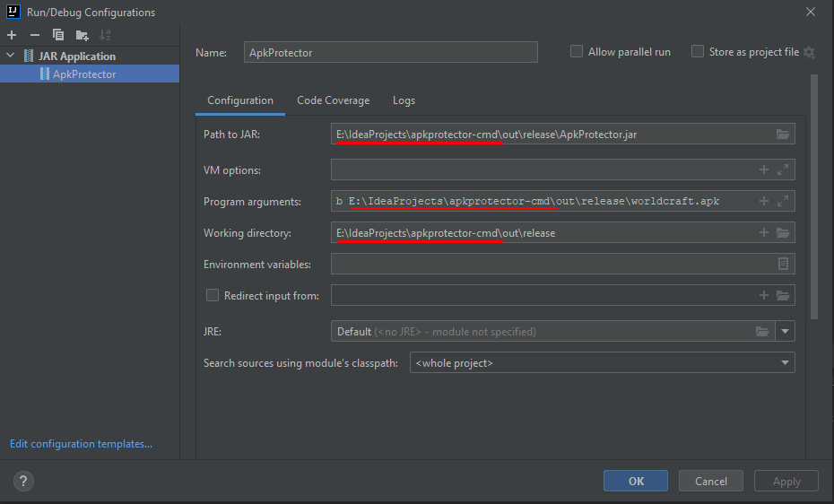Click the Name input field
834x504 pixels.
(x=390, y=52)
